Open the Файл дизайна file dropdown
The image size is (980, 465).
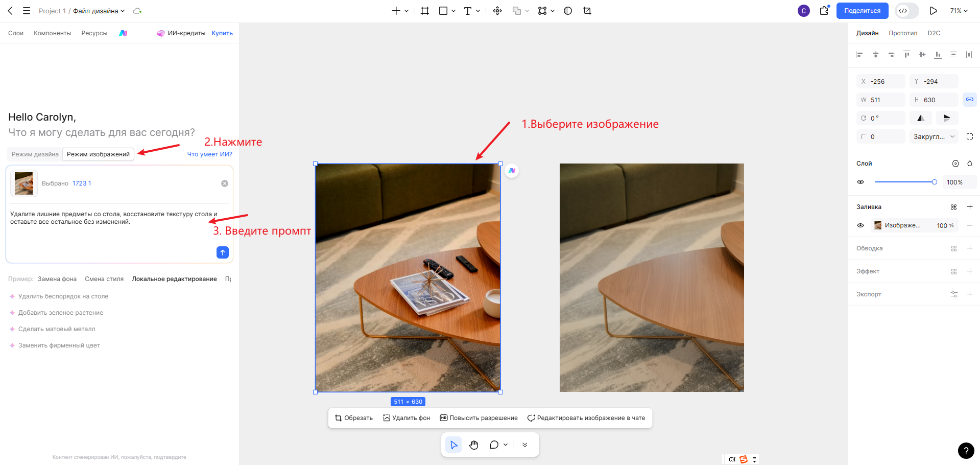point(99,11)
